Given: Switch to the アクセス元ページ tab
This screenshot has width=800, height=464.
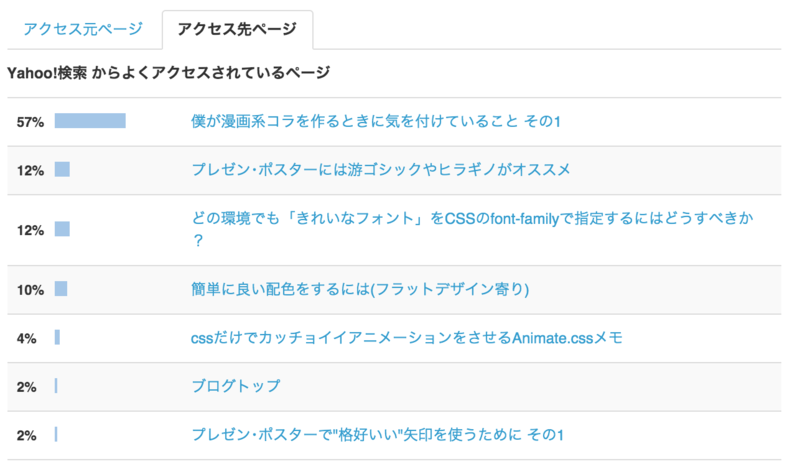Looking at the screenshot, I should [x=83, y=29].
